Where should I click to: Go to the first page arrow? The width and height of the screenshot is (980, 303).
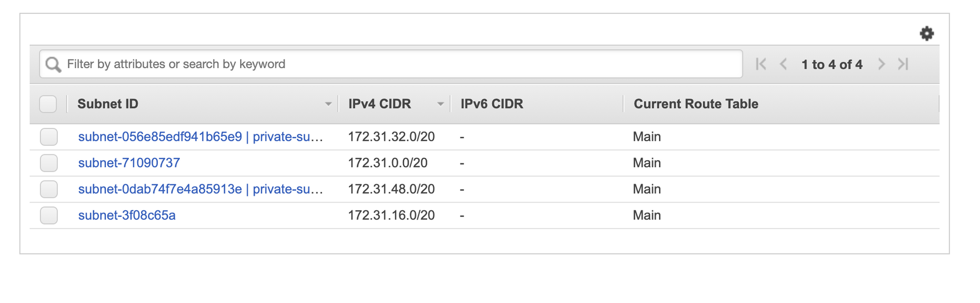click(761, 64)
